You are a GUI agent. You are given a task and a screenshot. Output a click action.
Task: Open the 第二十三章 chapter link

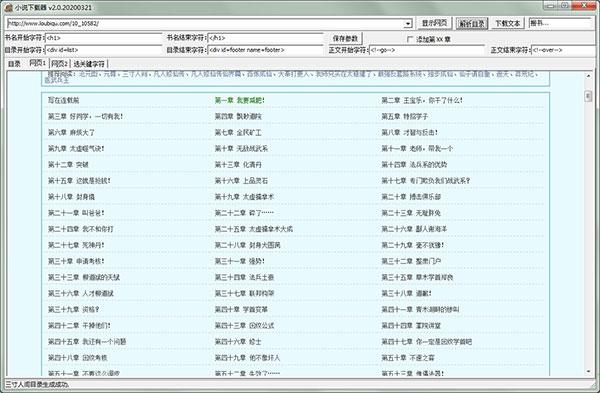point(411,213)
